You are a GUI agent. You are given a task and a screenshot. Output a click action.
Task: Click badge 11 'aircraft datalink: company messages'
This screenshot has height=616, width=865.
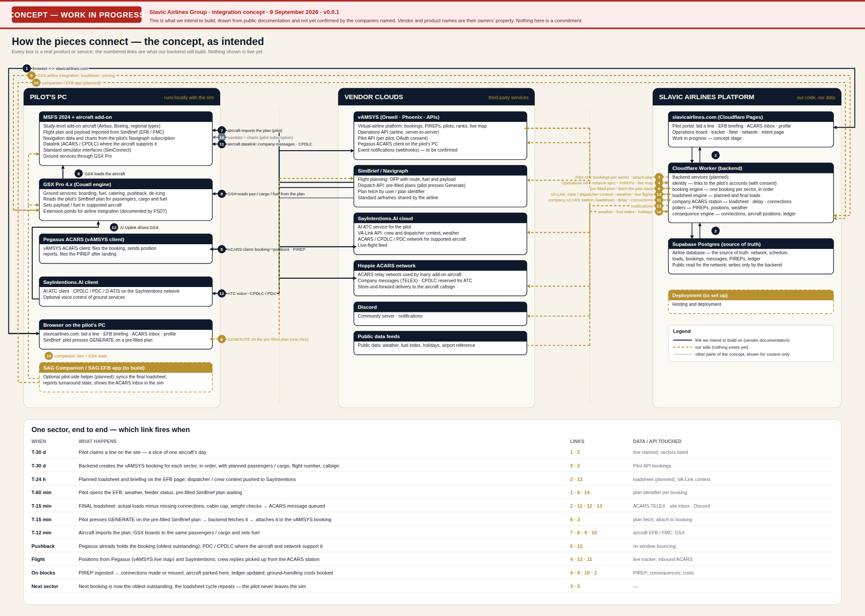222,144
